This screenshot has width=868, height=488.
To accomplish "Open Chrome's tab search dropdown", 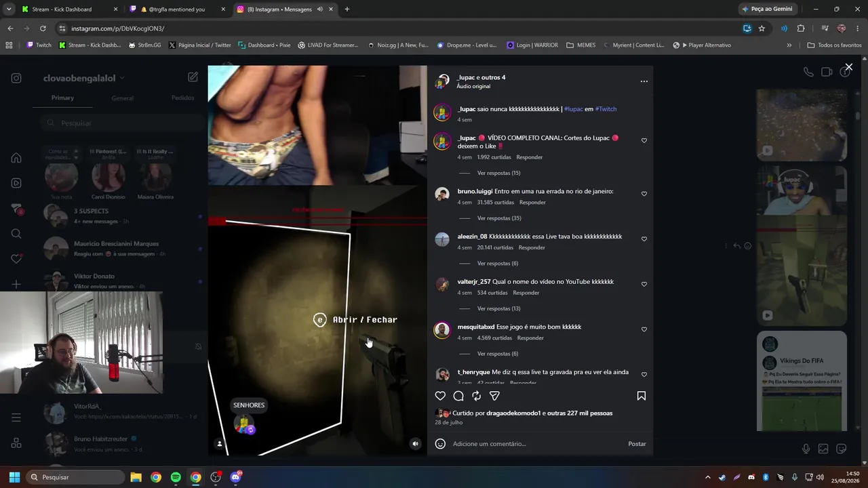I will point(9,9).
